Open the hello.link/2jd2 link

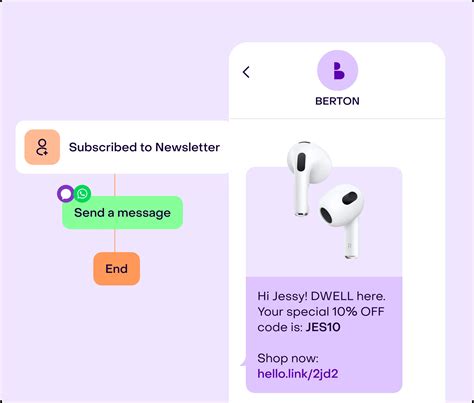pos(298,374)
